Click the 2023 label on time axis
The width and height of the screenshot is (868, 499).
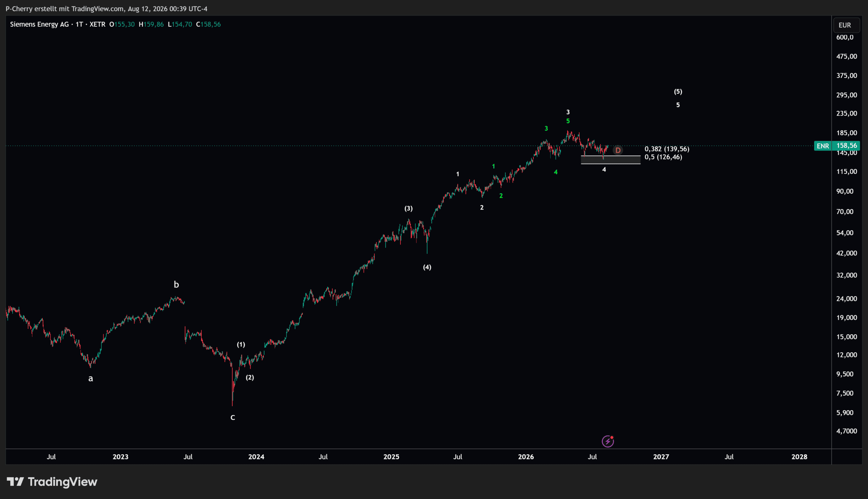(x=120, y=457)
